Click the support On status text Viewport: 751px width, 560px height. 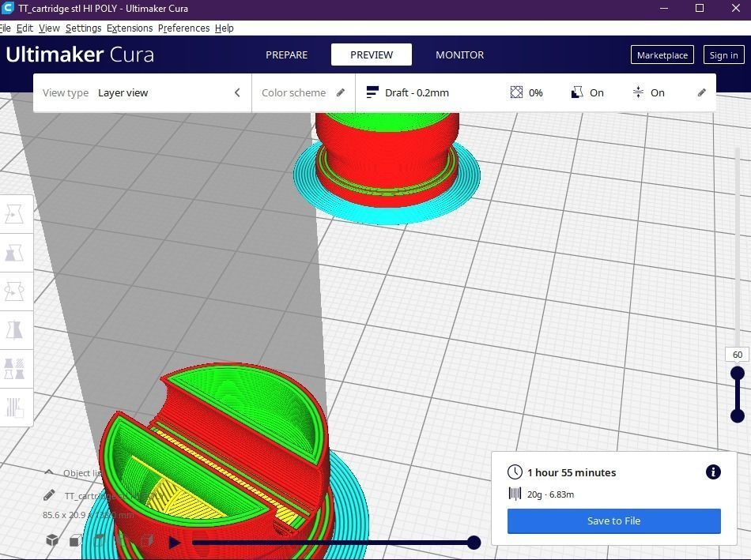tap(596, 93)
